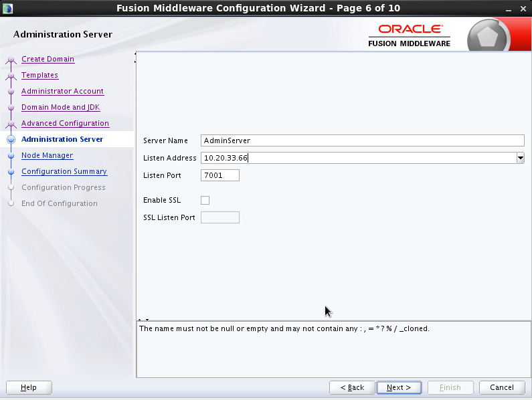This screenshot has height=400, width=532.
Task: Navigate to Domain Mode and JDK
Action: (x=60, y=107)
